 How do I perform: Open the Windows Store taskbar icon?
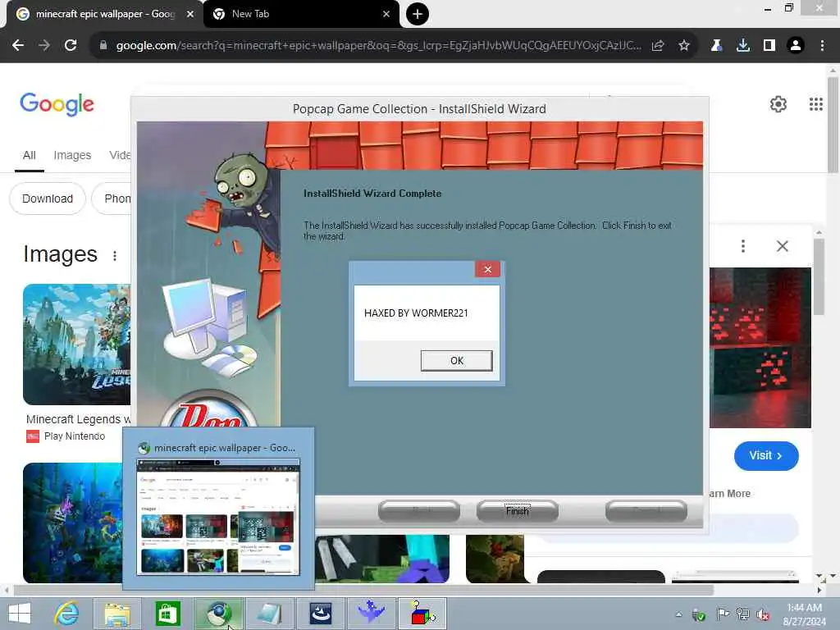click(167, 614)
